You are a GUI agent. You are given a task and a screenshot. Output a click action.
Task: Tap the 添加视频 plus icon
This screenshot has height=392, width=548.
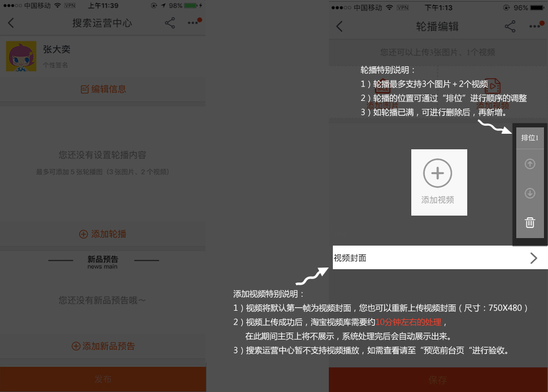coord(438,173)
